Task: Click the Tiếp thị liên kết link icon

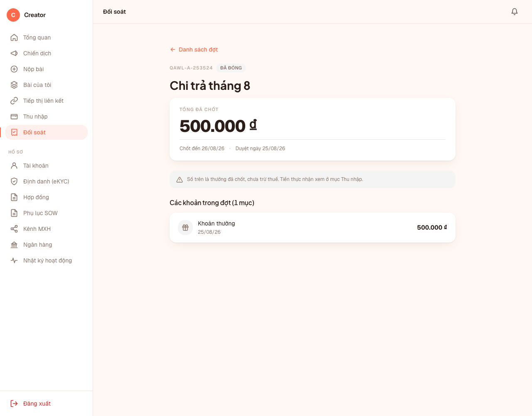Action: (x=14, y=101)
